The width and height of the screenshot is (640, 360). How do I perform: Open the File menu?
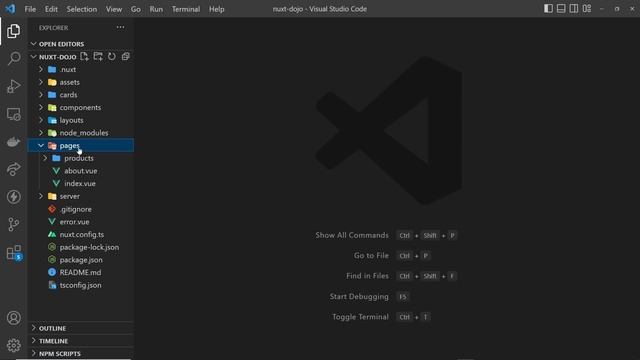(x=30, y=9)
